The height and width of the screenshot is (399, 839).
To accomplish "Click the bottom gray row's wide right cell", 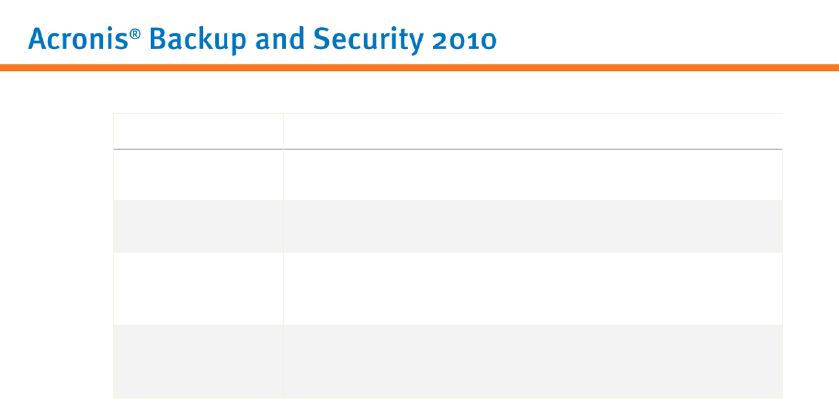I will pos(533,362).
